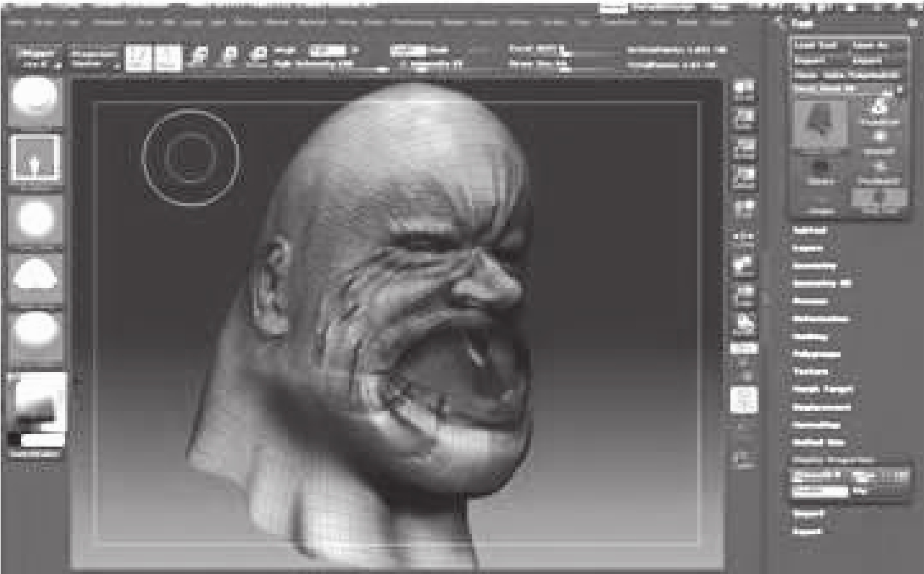924x574 pixels.
Task: Open Projection Master
Action: (94, 59)
